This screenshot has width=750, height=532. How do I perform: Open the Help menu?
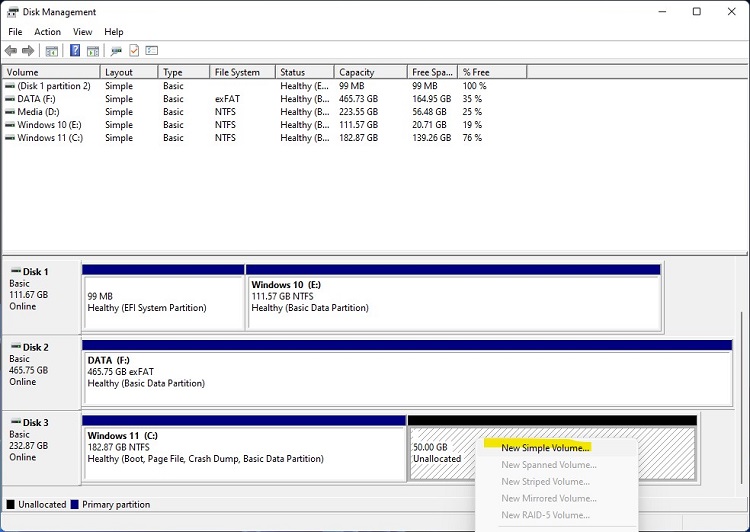click(114, 32)
